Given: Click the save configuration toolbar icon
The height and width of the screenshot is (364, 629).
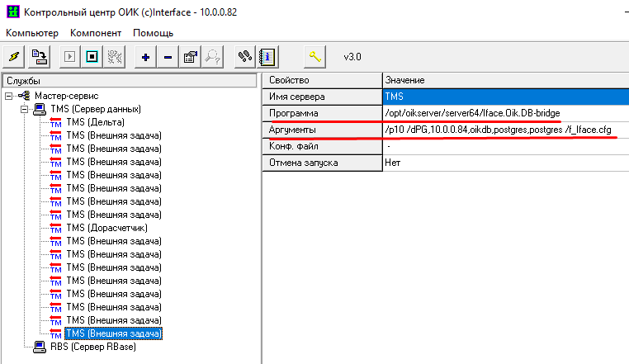Looking at the screenshot, I should 39,57.
